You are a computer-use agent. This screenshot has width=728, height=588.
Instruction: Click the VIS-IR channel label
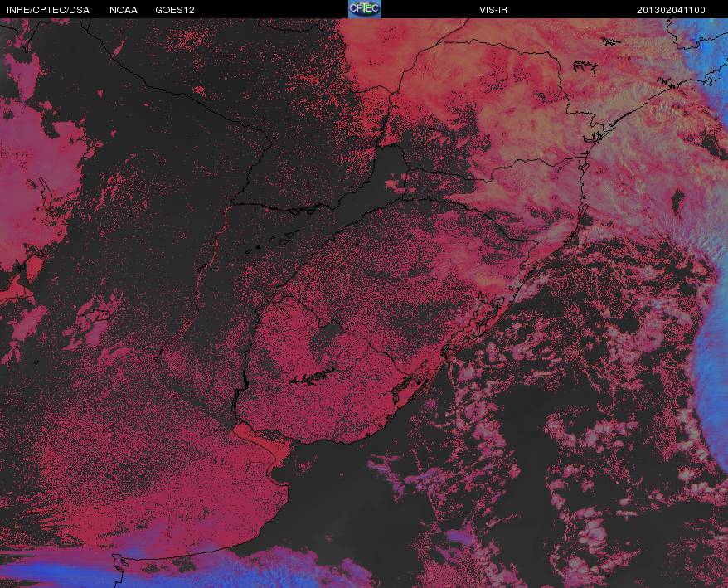(493, 10)
